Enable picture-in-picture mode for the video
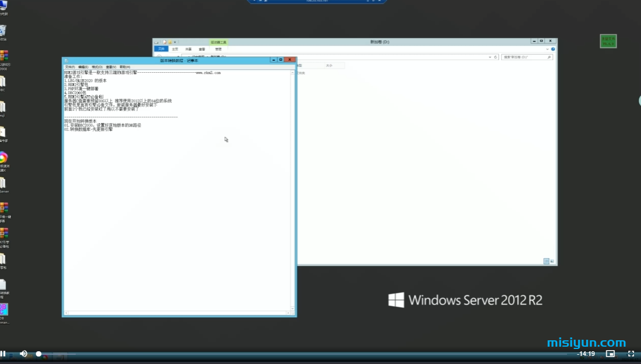The width and height of the screenshot is (641, 364). pyautogui.click(x=610, y=354)
